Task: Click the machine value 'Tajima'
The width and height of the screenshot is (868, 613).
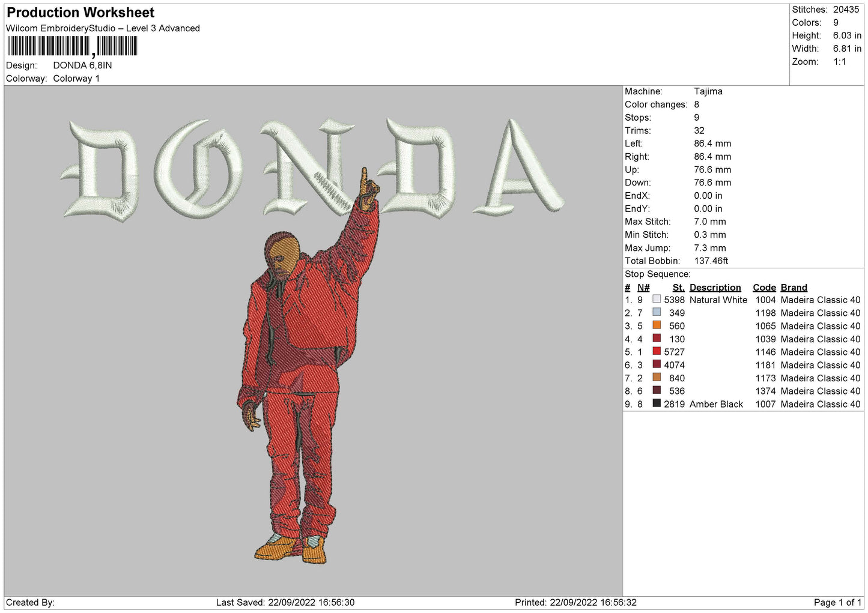Action: pyautogui.click(x=708, y=91)
